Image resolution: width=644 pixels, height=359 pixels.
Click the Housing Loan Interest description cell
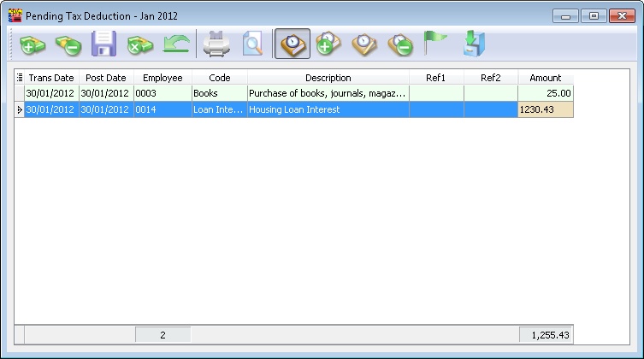(328, 109)
